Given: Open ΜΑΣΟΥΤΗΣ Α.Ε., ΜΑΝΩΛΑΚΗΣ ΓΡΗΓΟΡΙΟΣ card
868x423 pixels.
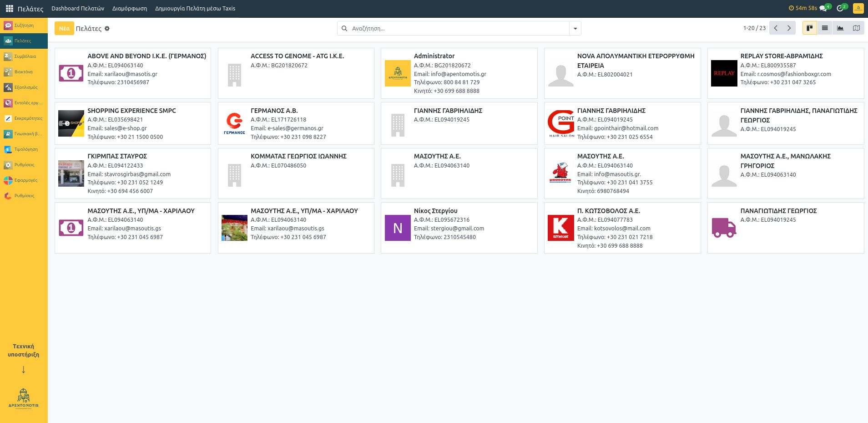Looking at the screenshot, I should [786, 173].
